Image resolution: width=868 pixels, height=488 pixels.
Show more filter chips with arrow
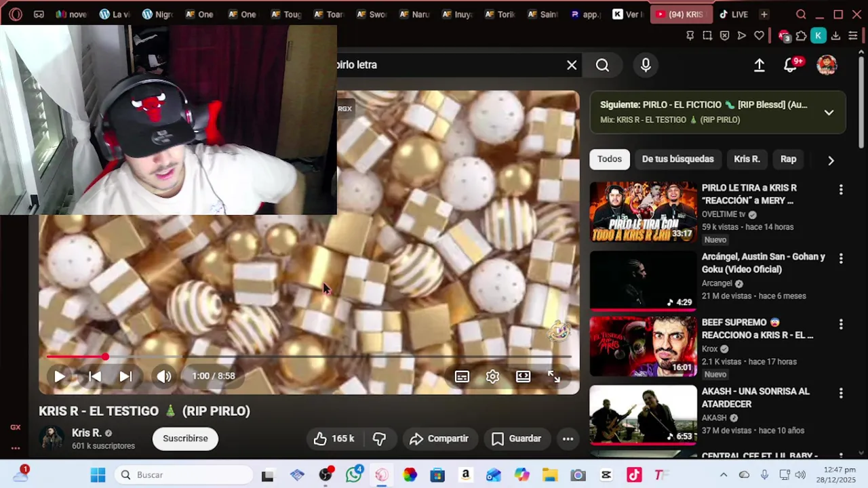pyautogui.click(x=831, y=161)
